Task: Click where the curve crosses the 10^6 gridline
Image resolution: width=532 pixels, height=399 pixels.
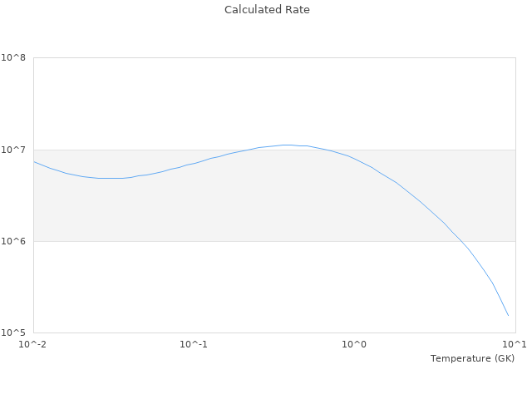Action: pos(460,241)
